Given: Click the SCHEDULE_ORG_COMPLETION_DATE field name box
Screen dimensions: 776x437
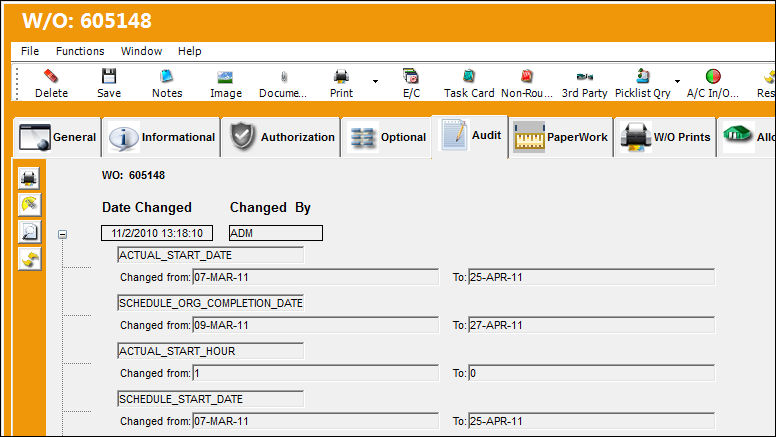Looking at the screenshot, I should click(210, 303).
